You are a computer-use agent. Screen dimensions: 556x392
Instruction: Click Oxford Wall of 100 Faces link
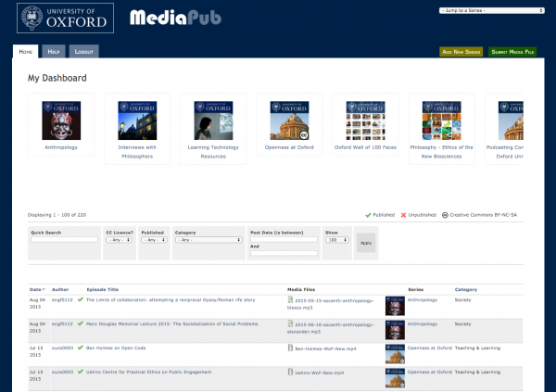[x=366, y=147]
